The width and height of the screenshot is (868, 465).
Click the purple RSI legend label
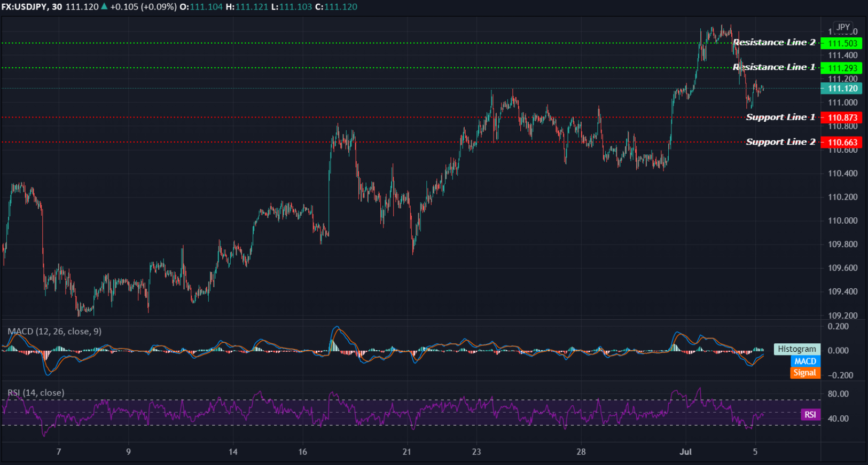click(x=810, y=415)
